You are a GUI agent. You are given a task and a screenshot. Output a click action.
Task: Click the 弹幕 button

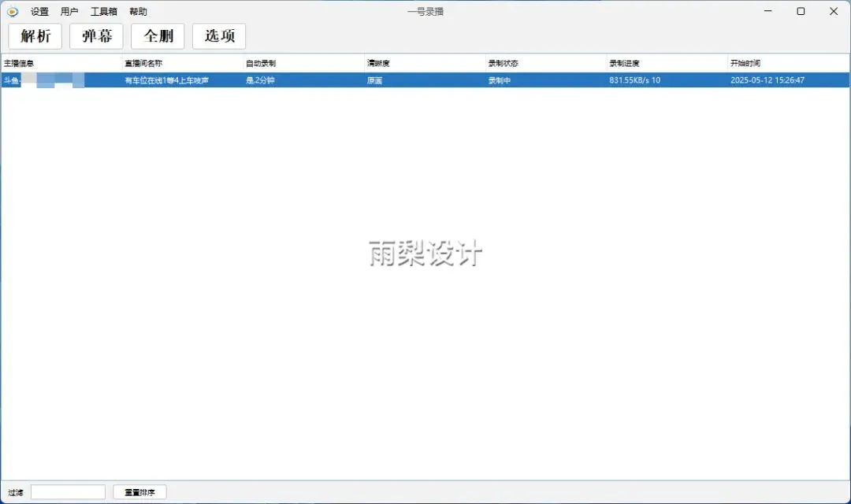point(97,36)
